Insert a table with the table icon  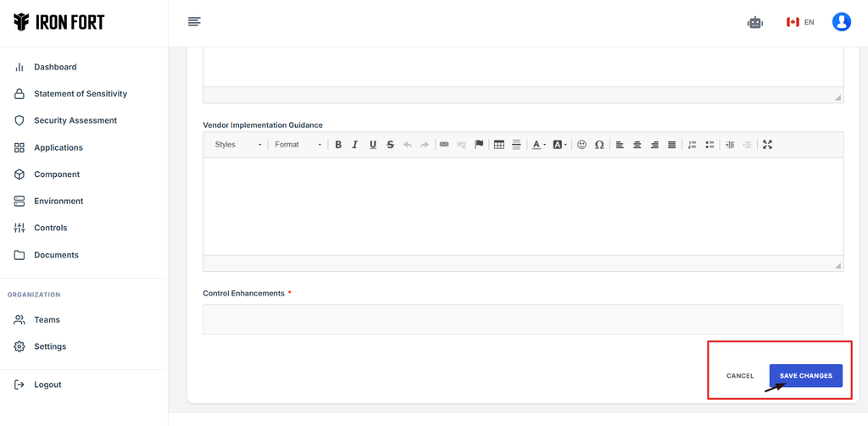coord(499,145)
